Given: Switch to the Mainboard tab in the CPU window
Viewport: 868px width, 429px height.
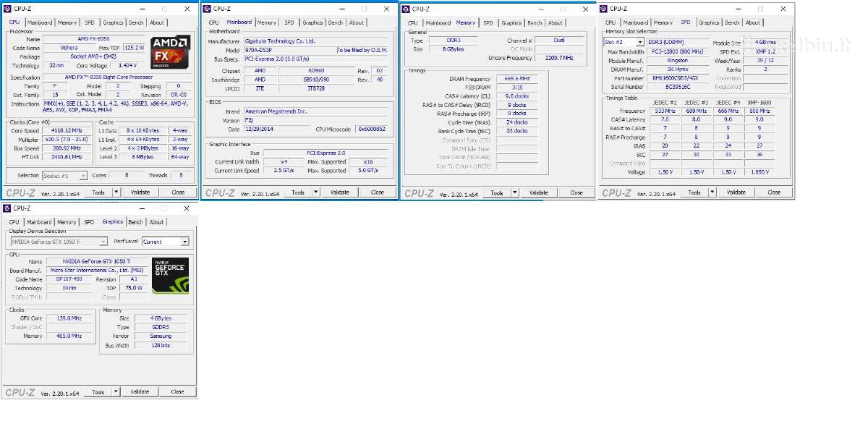Looking at the screenshot, I should coord(39,22).
